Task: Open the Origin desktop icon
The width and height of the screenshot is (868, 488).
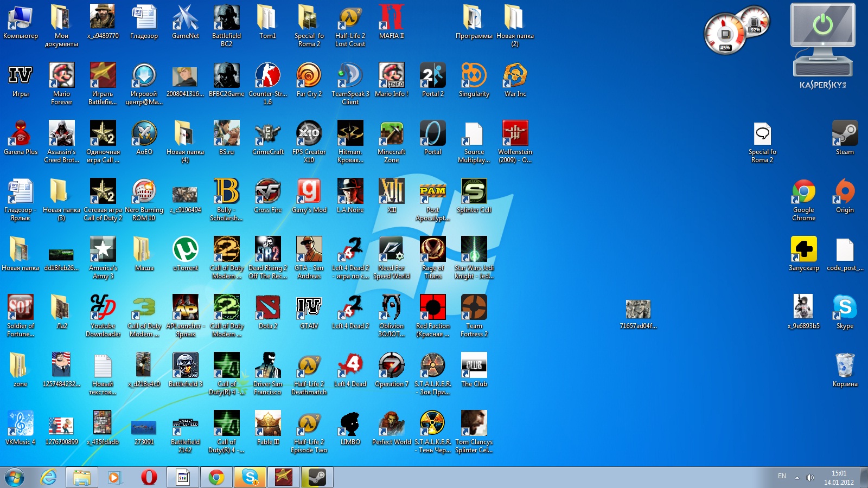Action: pyautogui.click(x=845, y=192)
